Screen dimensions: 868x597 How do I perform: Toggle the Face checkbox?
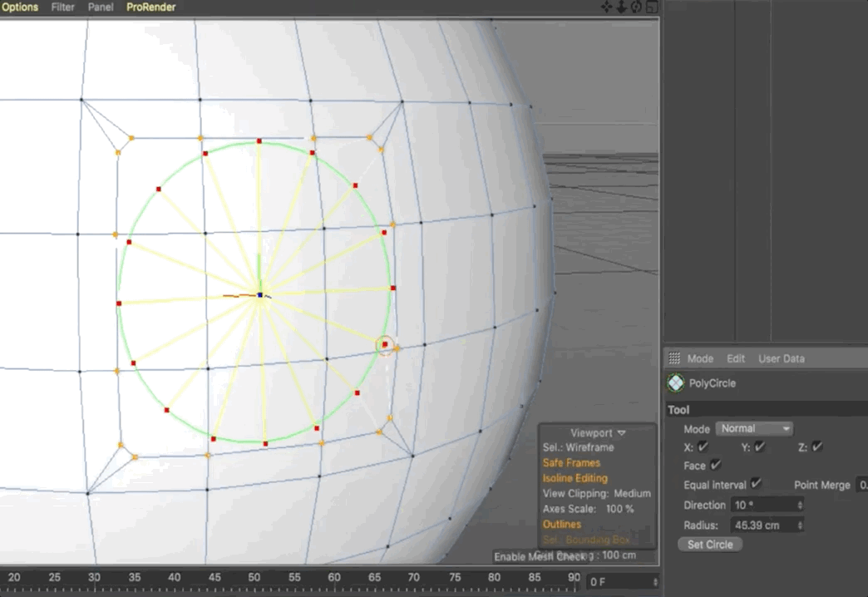coord(716,465)
